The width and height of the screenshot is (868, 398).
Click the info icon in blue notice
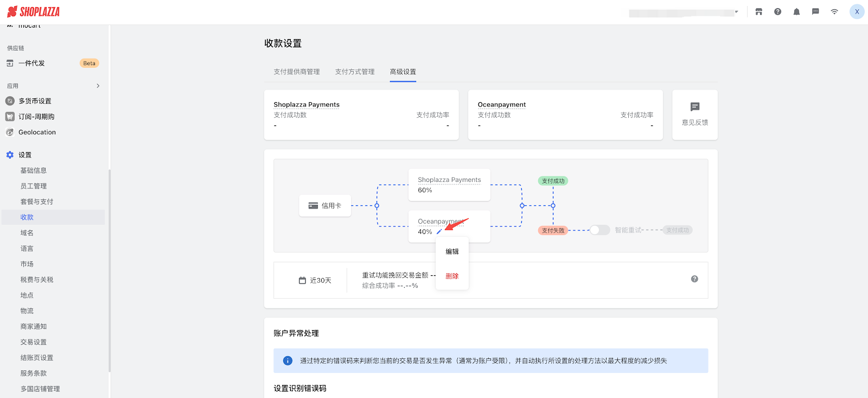(288, 361)
